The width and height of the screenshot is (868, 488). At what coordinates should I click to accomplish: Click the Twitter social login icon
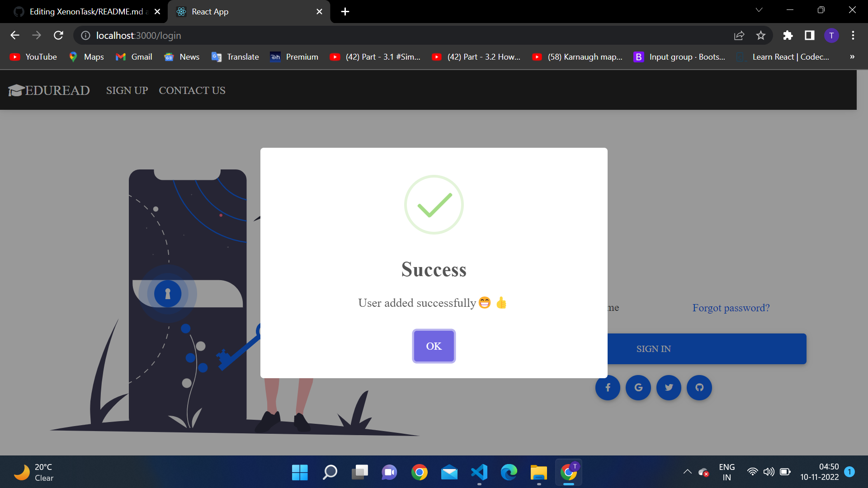click(x=669, y=388)
